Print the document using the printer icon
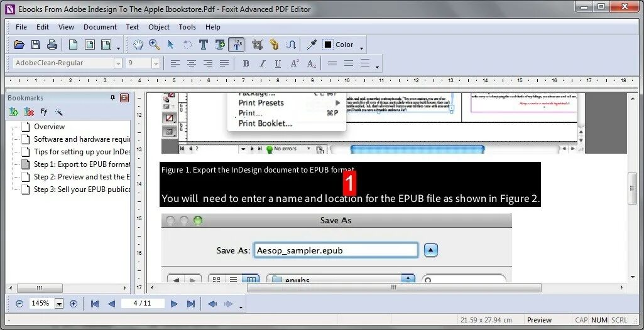The height and width of the screenshot is (330, 644). click(x=52, y=45)
